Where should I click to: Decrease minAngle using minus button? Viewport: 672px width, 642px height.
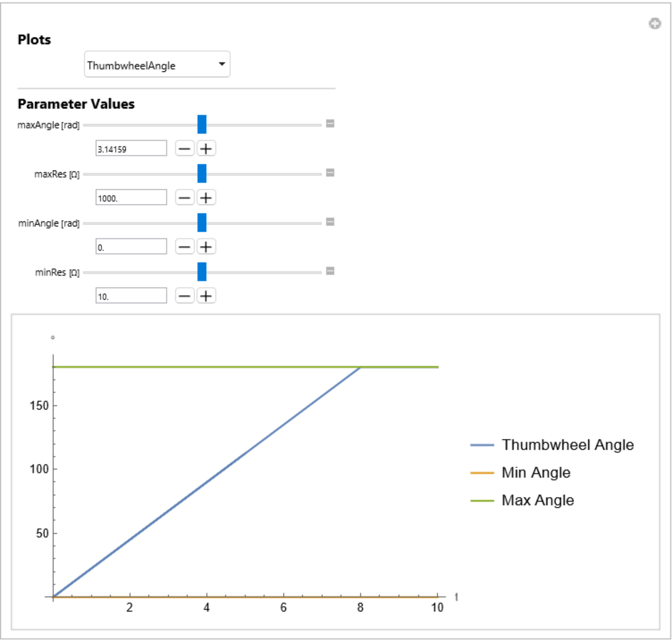[x=185, y=247]
